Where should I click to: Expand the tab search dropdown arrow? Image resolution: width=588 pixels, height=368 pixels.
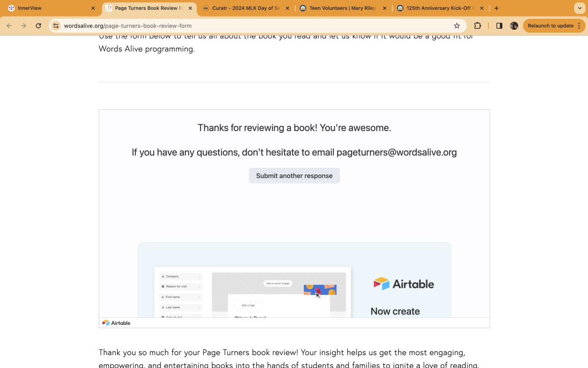(580, 8)
